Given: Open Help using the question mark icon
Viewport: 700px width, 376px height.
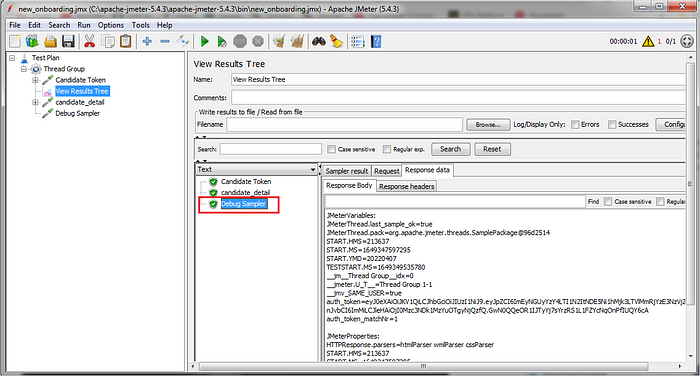Looking at the screenshot, I should tap(376, 42).
